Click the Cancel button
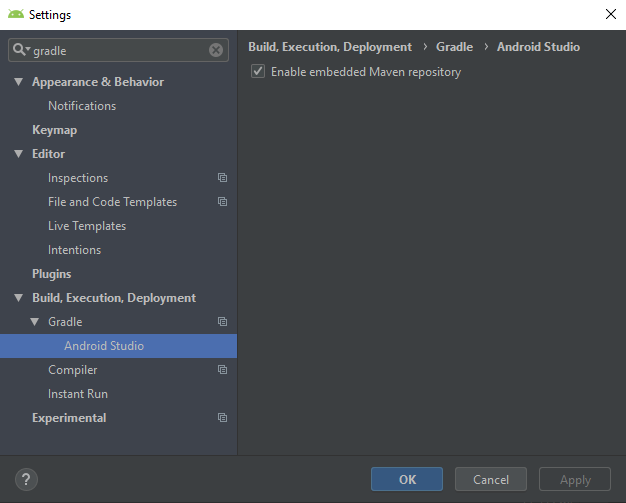Image resolution: width=626 pixels, height=503 pixels. click(491, 479)
